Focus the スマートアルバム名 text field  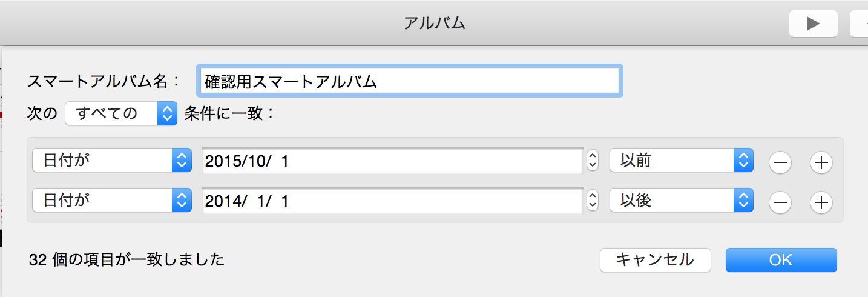point(409,82)
